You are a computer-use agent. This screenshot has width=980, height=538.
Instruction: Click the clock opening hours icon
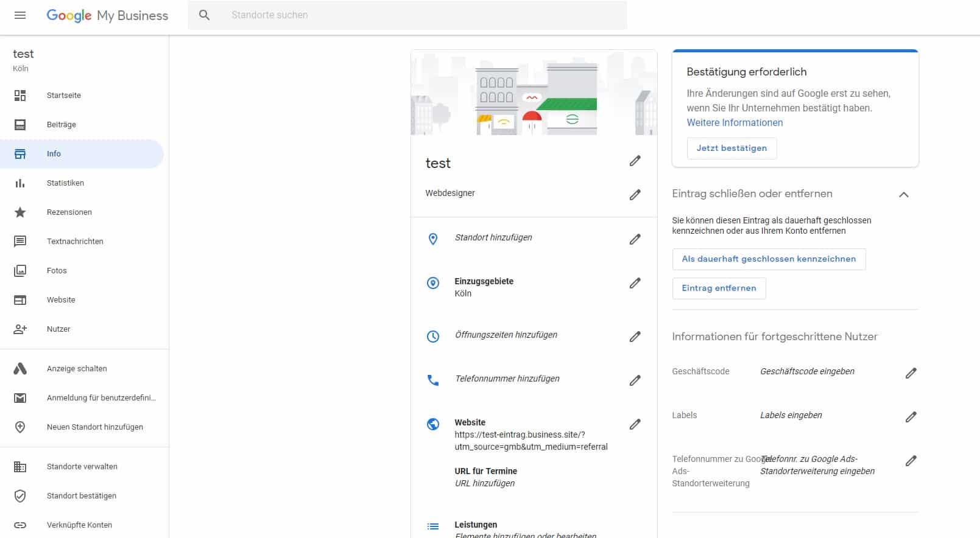[433, 337]
